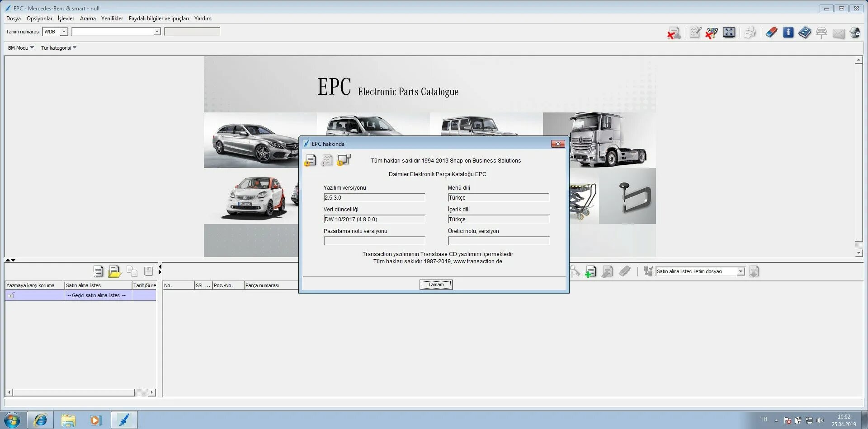Open the İşlevler menu
The image size is (868, 429).
tap(66, 19)
